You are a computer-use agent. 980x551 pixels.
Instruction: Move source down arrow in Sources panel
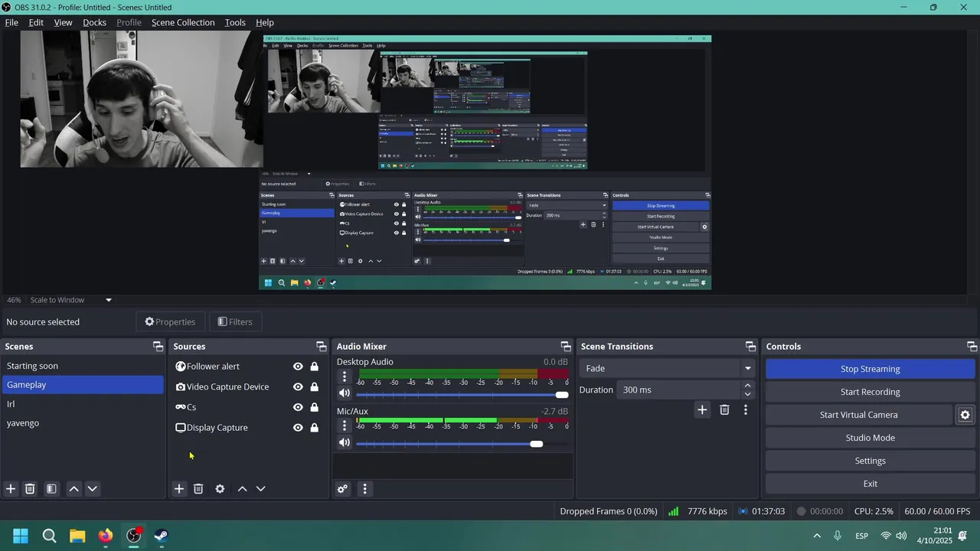[x=260, y=488]
